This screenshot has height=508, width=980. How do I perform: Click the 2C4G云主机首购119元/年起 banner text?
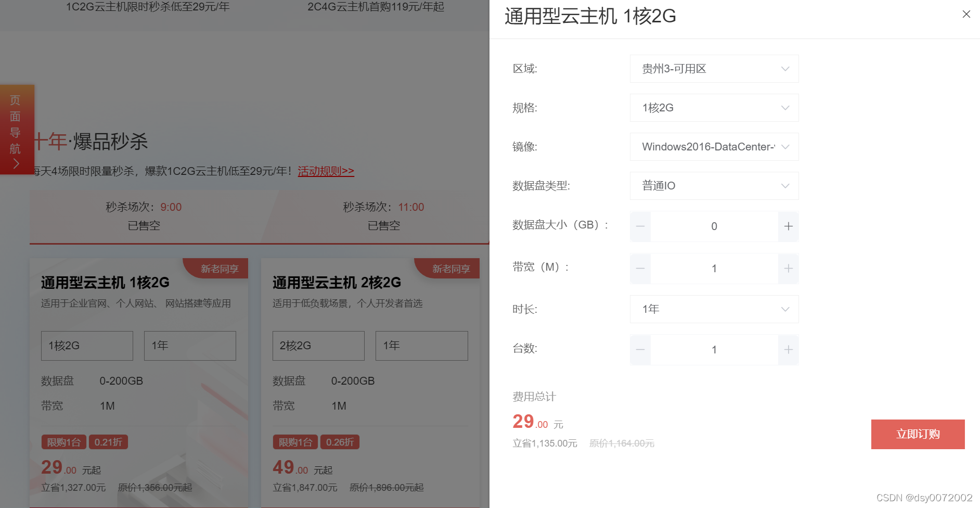coord(376,7)
